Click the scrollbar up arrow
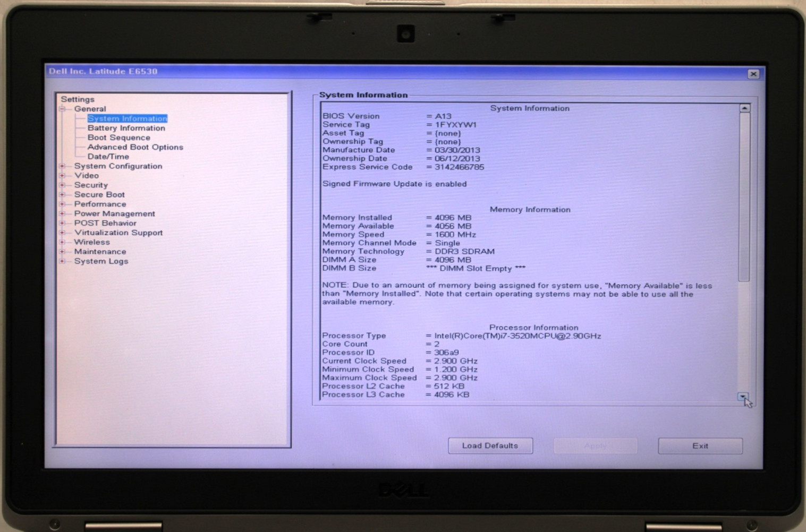Screen dimensions: 806x532 click(745, 108)
